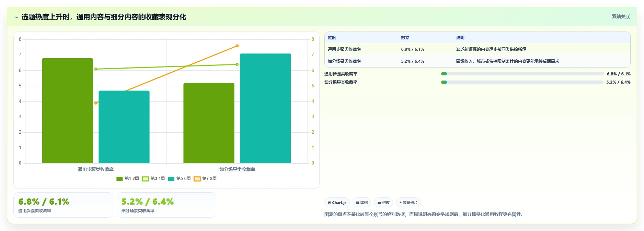The image size is (644, 231).
Task: Click the 第3-4周 light green legend swatch
Action: 145,179
